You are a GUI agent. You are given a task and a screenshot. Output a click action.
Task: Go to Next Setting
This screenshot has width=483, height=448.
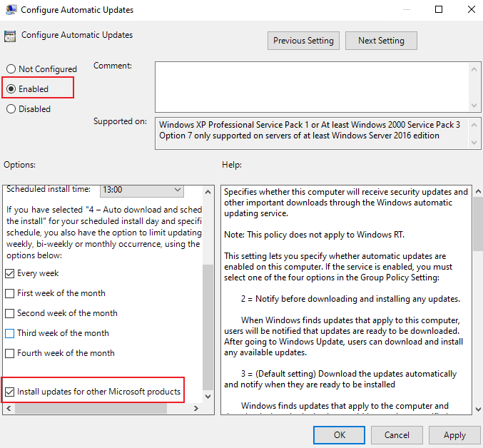click(x=381, y=41)
